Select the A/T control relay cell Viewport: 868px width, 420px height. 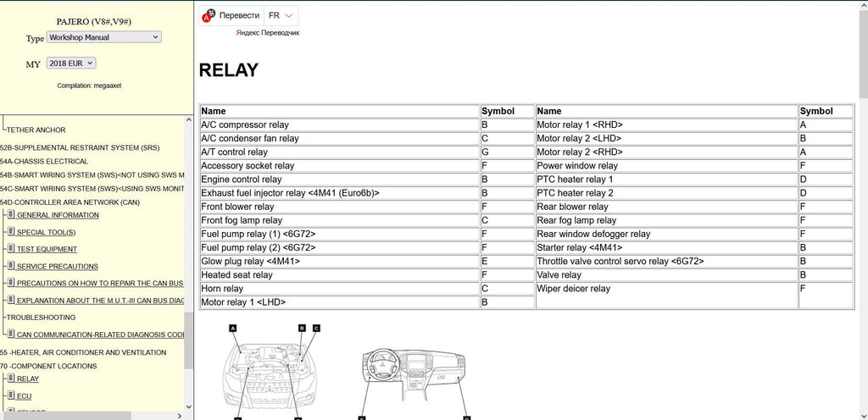click(339, 152)
